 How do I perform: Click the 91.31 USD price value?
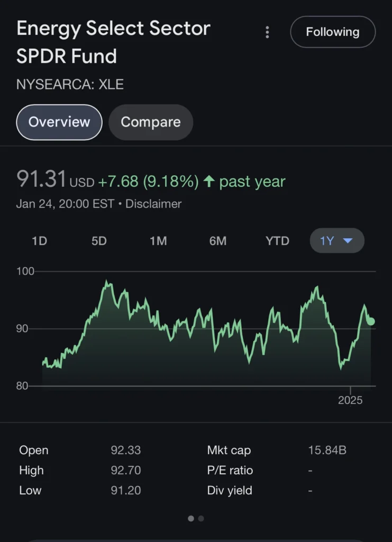click(42, 180)
